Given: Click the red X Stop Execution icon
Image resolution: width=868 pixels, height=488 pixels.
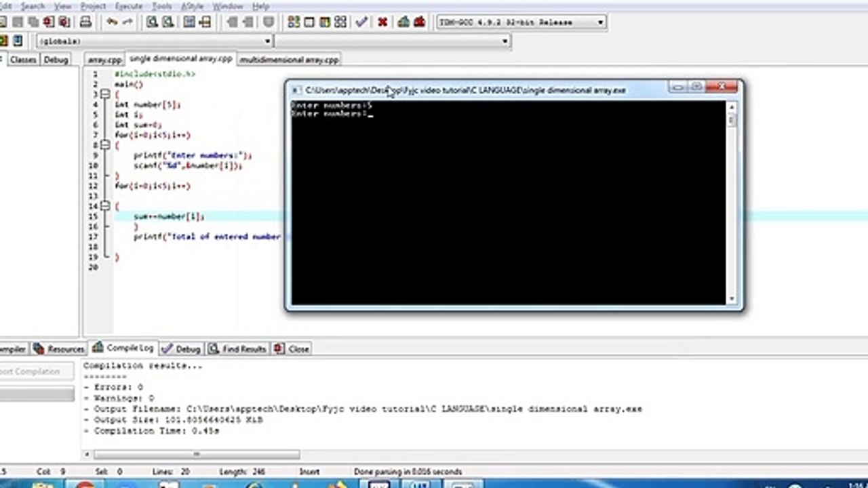Looking at the screenshot, I should (382, 22).
